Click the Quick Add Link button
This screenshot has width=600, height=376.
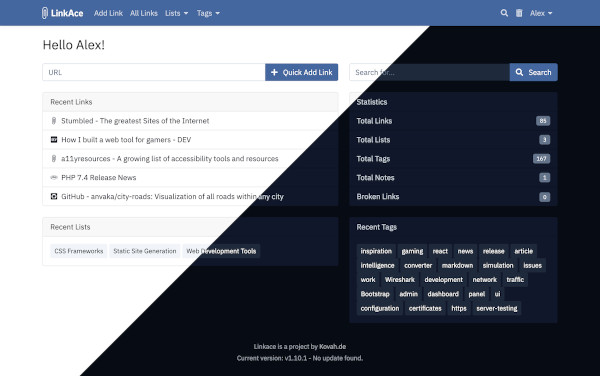click(x=302, y=72)
